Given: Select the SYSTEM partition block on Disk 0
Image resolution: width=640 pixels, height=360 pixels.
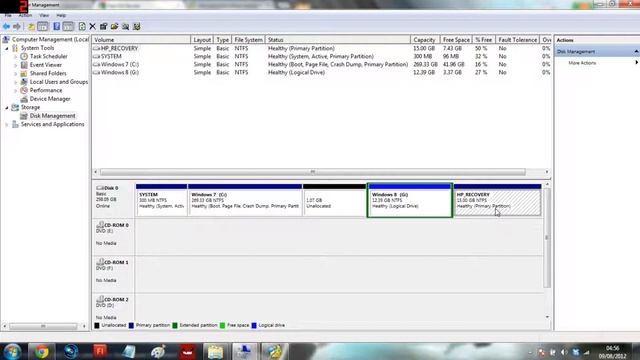Looking at the screenshot, I should 162,200.
